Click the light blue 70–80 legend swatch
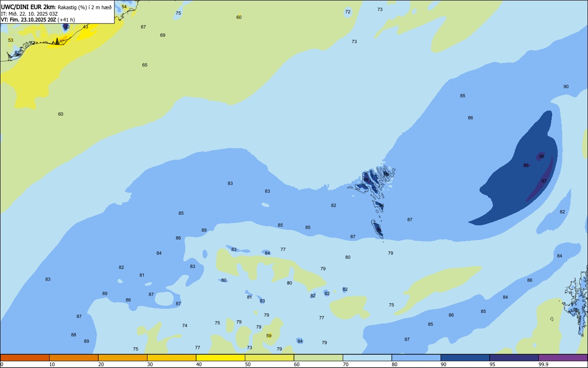 [367, 357]
